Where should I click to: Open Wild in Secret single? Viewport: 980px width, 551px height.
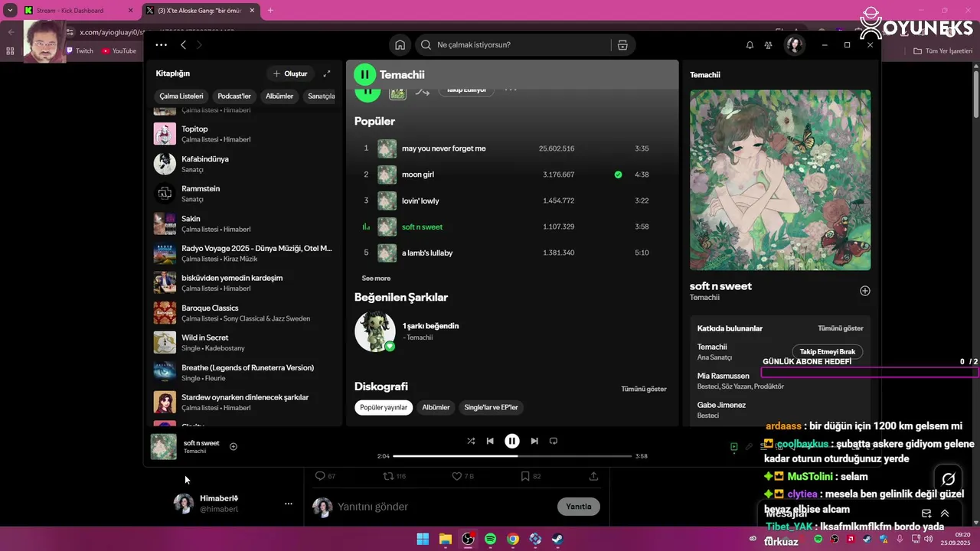[243, 343]
